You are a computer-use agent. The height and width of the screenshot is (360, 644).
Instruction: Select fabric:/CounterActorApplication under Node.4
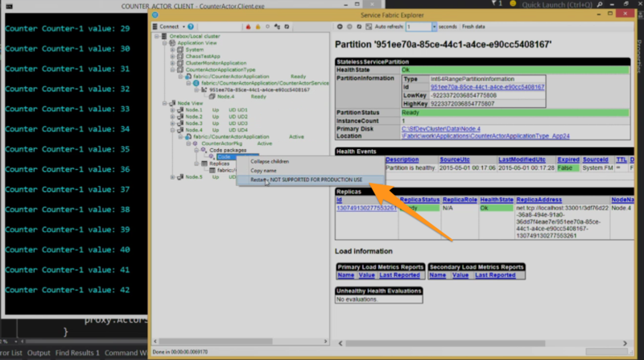[231, 137]
